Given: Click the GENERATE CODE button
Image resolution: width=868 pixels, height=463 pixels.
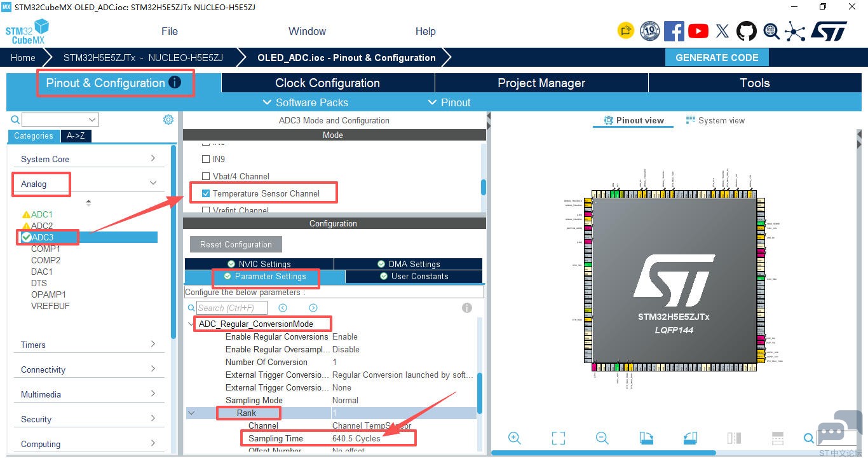Looking at the screenshot, I should (717, 57).
